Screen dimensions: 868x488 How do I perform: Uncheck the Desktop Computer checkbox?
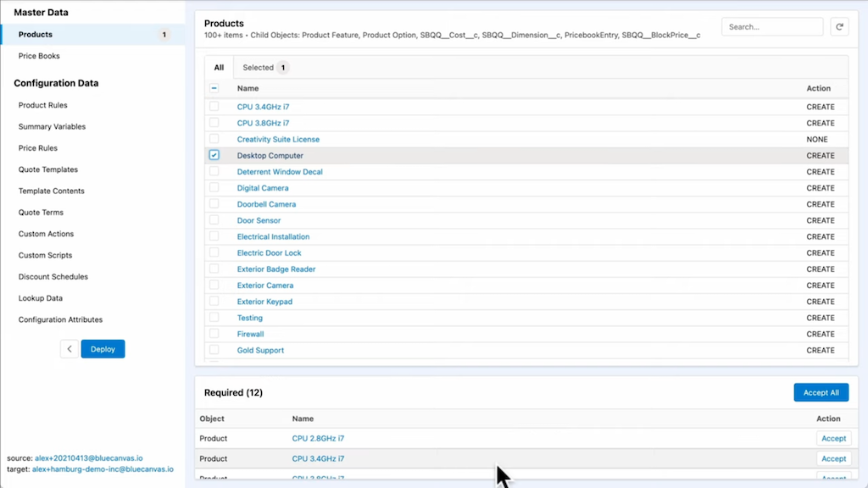tap(214, 155)
